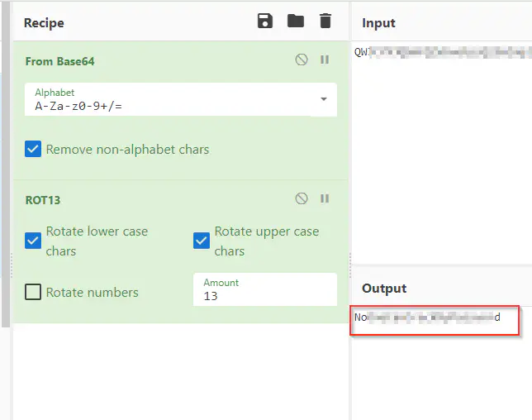
Task: Disable the ROT13 operation
Action: [x=302, y=198]
